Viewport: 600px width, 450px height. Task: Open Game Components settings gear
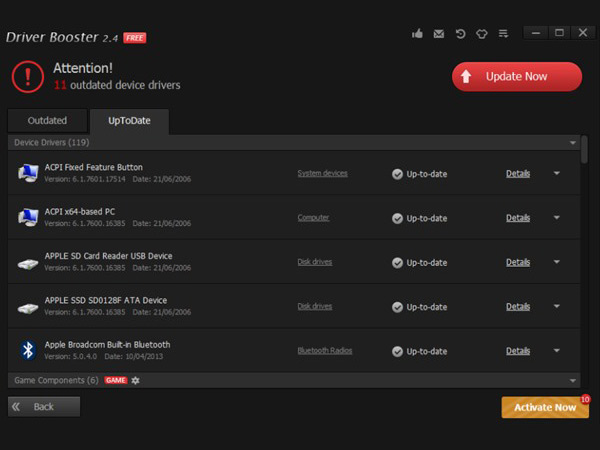click(x=135, y=380)
